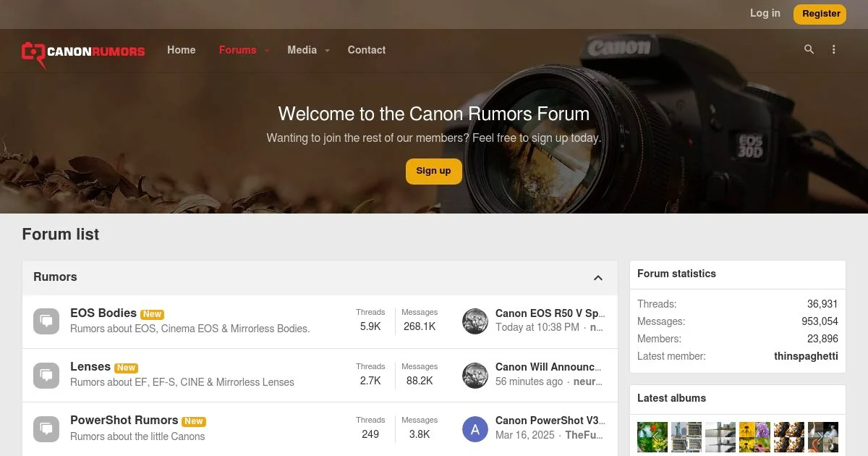Click the Lenses forum speech-bubble icon
Screen dimensions: 868x456
(46, 375)
